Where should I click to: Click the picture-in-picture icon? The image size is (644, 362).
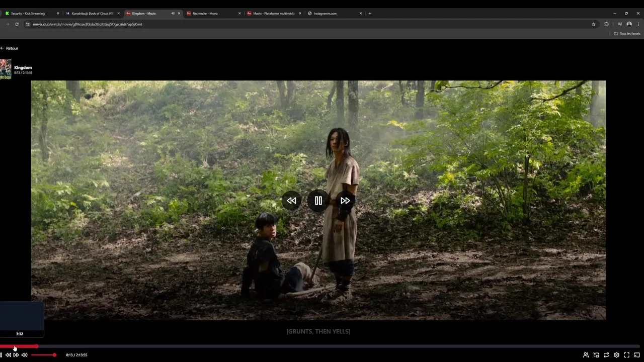596,355
